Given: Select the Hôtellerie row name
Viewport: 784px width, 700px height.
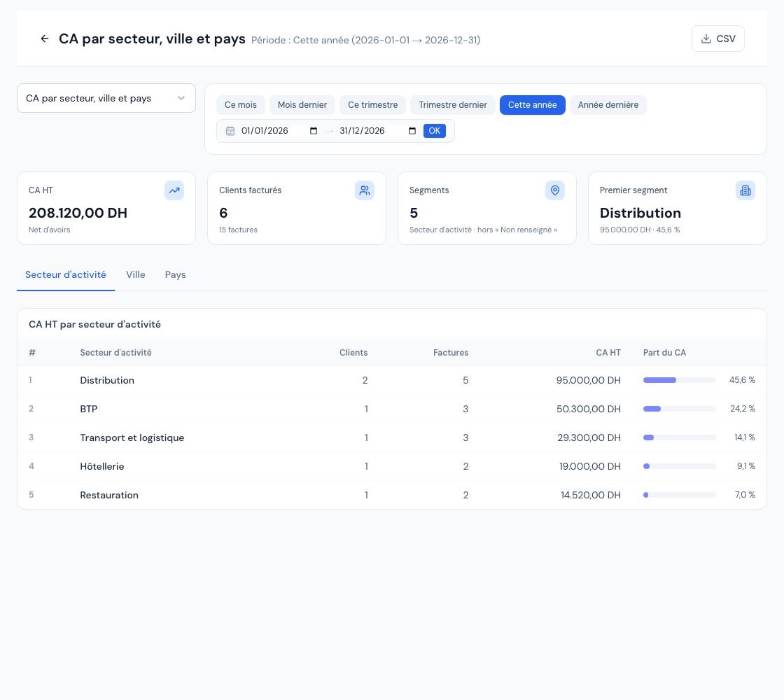Looking at the screenshot, I should pos(102,466).
